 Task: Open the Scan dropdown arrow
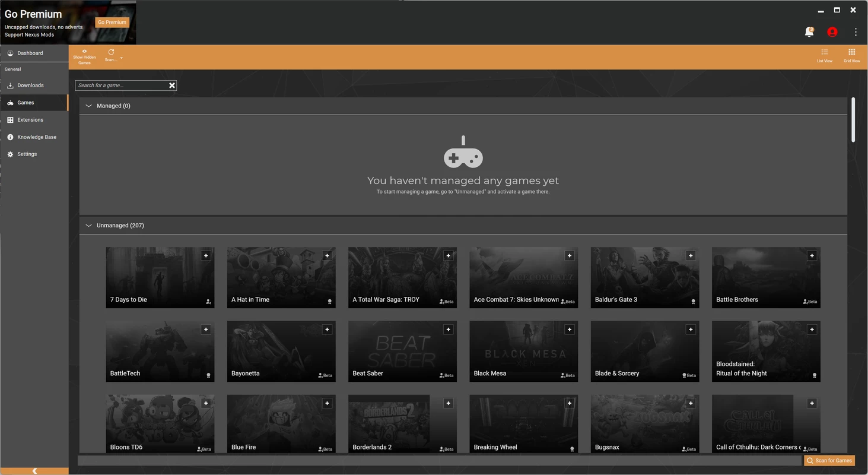click(x=122, y=58)
